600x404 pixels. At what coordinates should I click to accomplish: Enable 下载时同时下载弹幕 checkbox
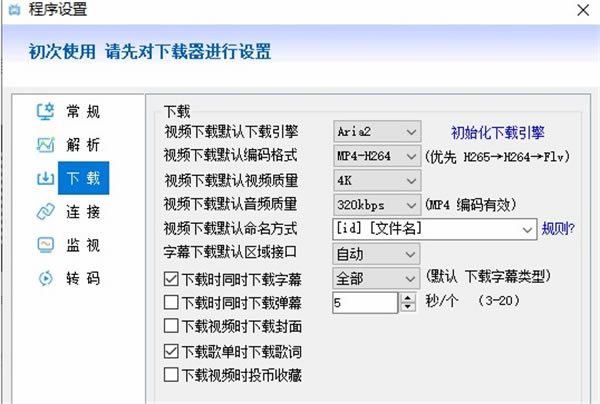(x=171, y=302)
